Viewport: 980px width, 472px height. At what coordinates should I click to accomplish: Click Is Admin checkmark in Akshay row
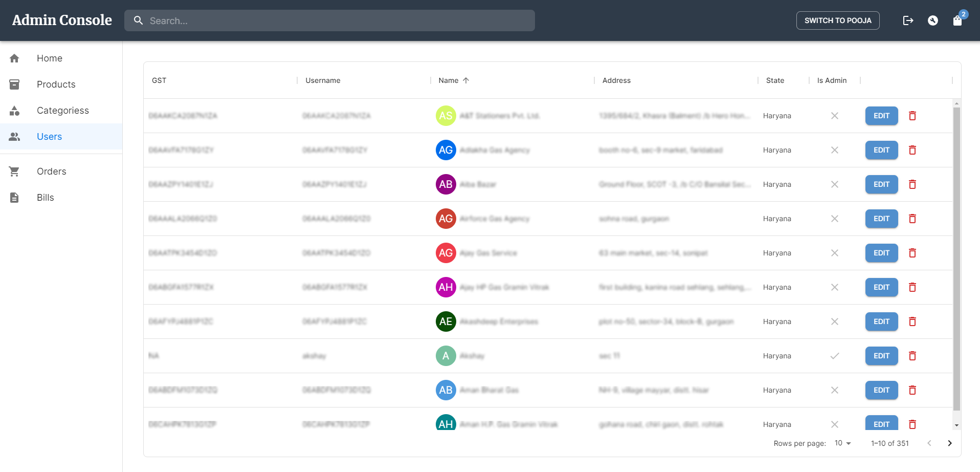pyautogui.click(x=835, y=356)
